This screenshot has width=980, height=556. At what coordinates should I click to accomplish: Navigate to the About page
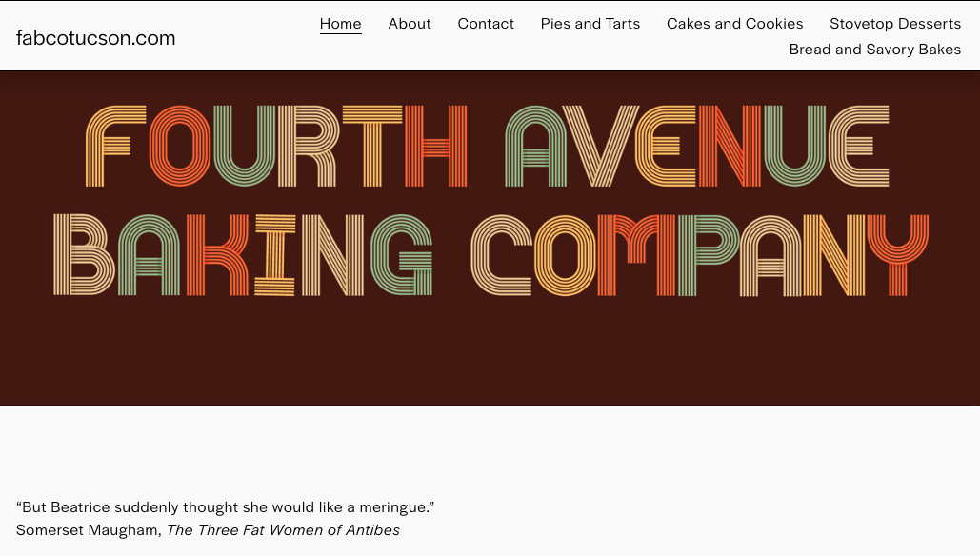click(410, 24)
